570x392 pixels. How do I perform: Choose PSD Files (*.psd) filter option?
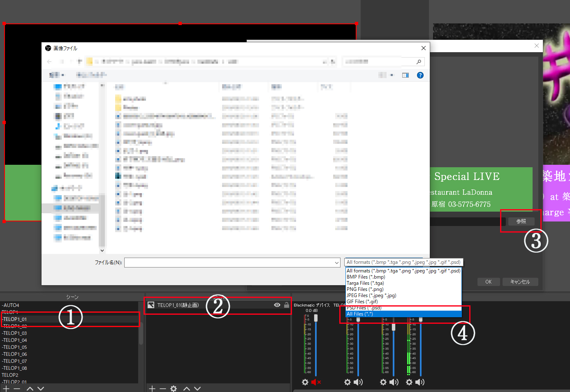[x=403, y=308]
